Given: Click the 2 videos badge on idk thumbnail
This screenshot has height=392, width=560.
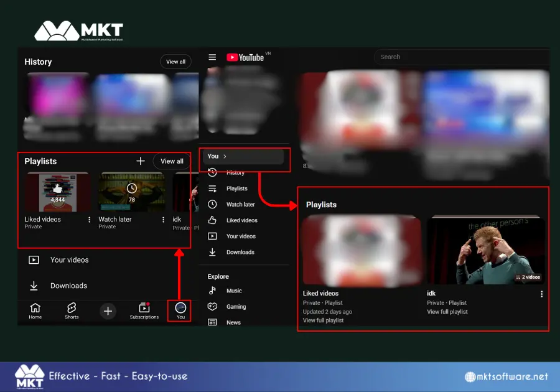Looking at the screenshot, I should pyautogui.click(x=528, y=277).
